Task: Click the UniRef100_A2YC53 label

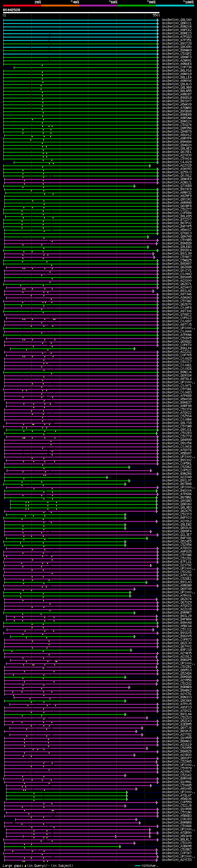Action: pyautogui.click(x=177, y=860)
